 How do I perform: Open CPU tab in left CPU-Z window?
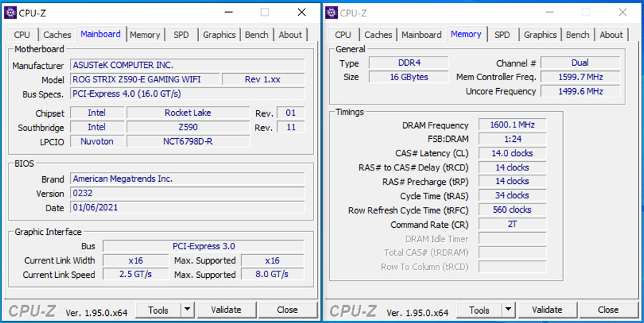(x=21, y=35)
